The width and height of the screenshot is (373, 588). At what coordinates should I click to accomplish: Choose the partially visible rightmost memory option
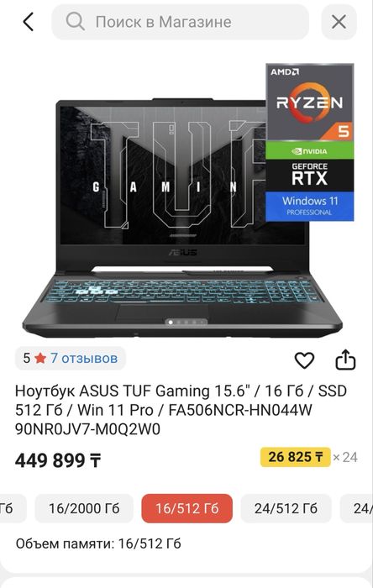pos(356,508)
